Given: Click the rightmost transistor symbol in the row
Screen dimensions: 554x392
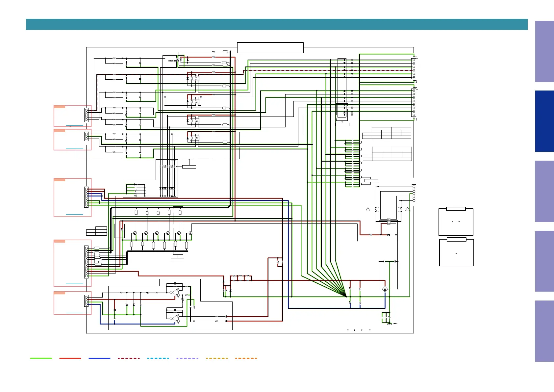Looking at the screenshot, I should pyautogui.click(x=190, y=233).
